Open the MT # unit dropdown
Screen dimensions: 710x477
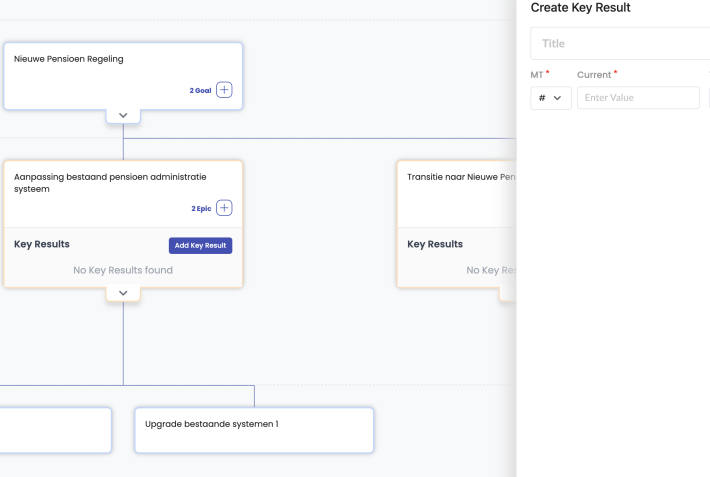point(550,98)
